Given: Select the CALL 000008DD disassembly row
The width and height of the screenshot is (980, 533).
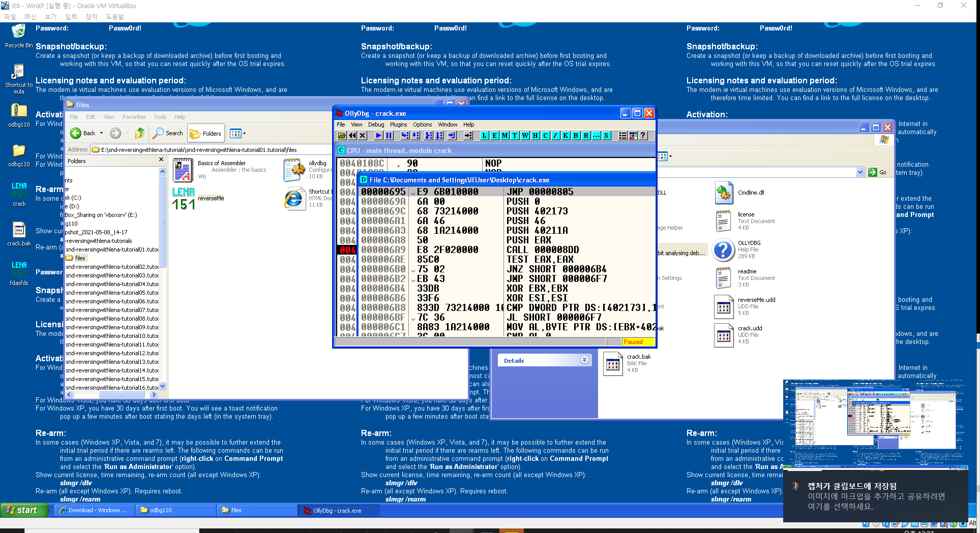Looking at the screenshot, I should (508, 249).
